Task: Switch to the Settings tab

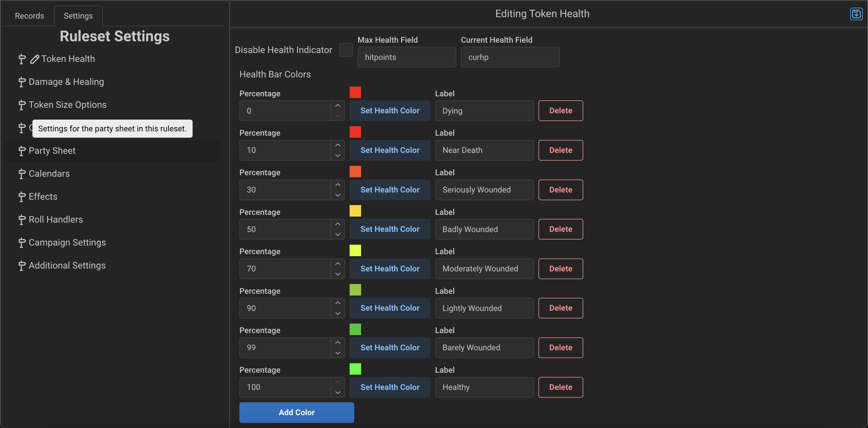Action: point(78,16)
